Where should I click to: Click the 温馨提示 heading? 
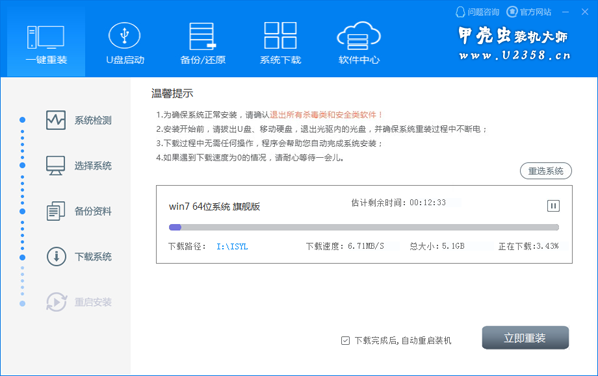click(x=172, y=93)
